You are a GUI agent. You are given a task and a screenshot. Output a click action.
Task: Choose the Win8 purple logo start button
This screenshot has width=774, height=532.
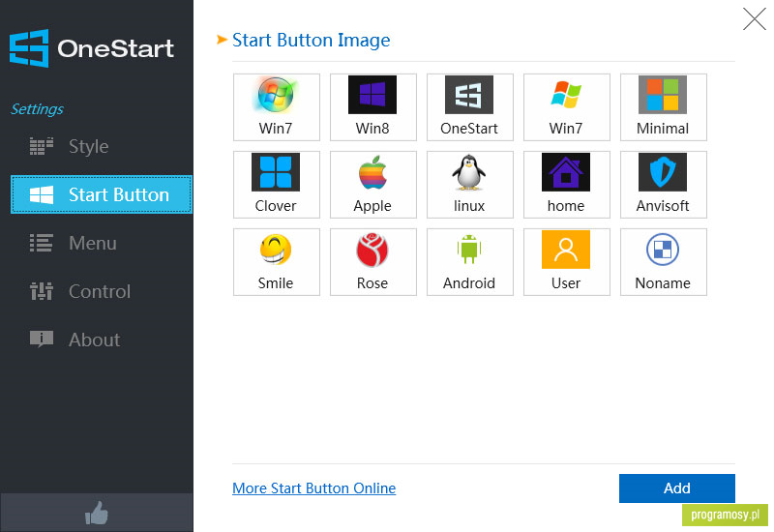pos(373,107)
